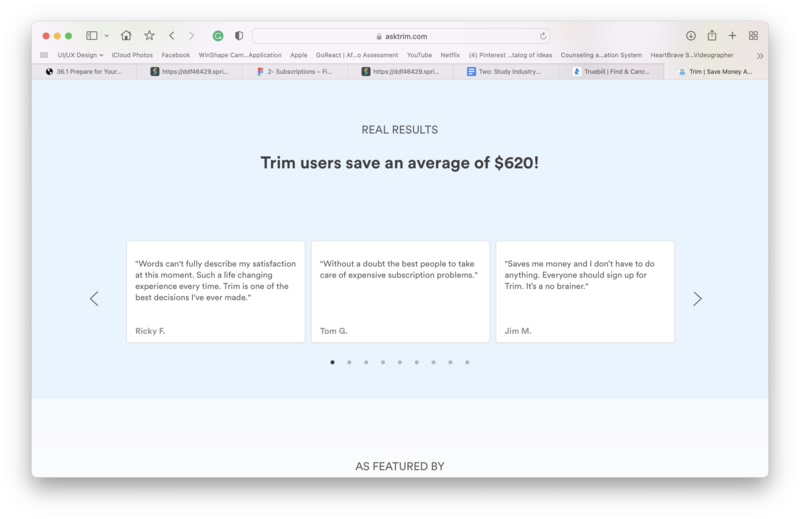Screen dimensions: 800x519
Task: Select the seventh carousel pagination dot
Action: 434,362
